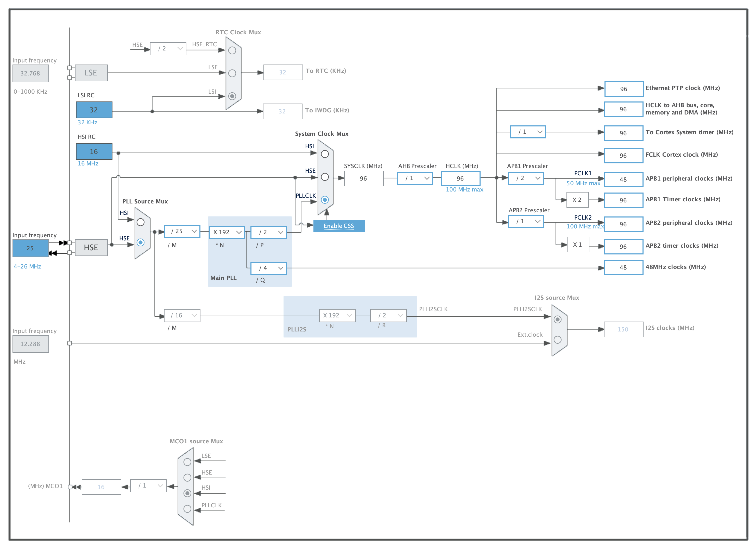Click the PLLI2S block label
756x550 pixels.
click(297, 329)
